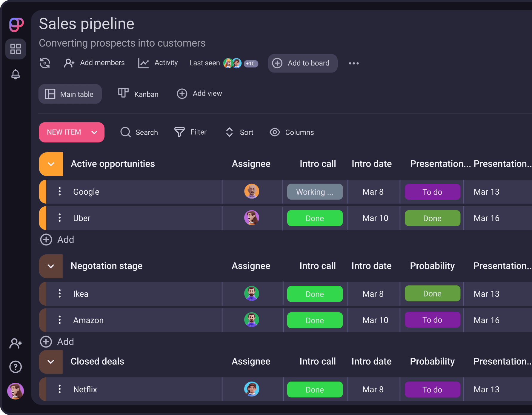The width and height of the screenshot is (532, 415).
Task: Click the board sync/refresh icon
Action: click(45, 63)
